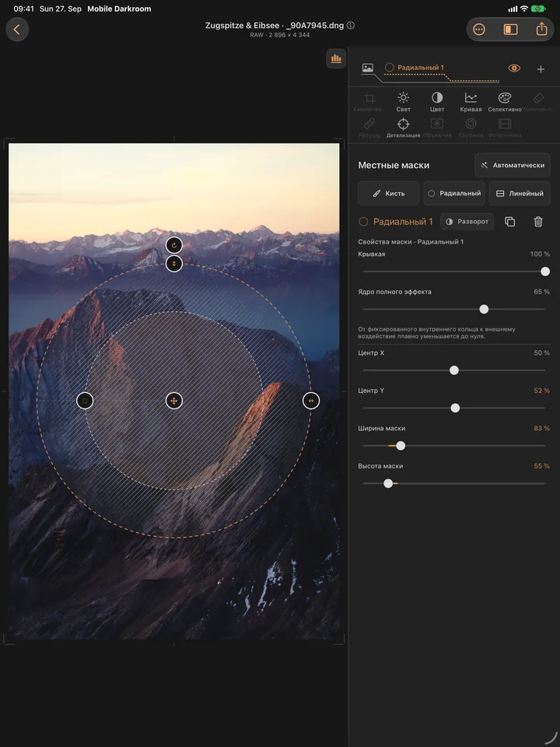This screenshot has height=747, width=560.
Task: Select the Селективно palette tool
Action: 505,102
